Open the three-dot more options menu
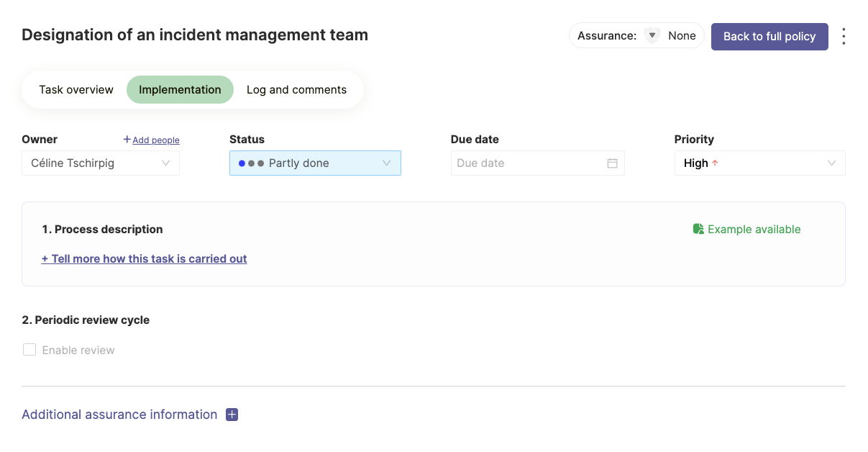This screenshot has width=868, height=452. pyautogui.click(x=844, y=37)
